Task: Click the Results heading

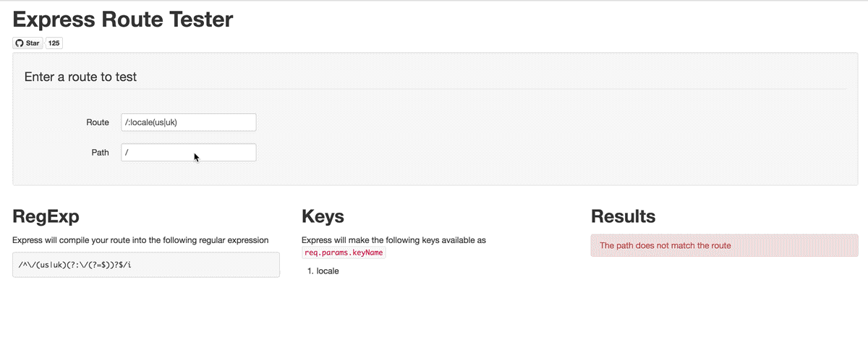Action: [624, 216]
